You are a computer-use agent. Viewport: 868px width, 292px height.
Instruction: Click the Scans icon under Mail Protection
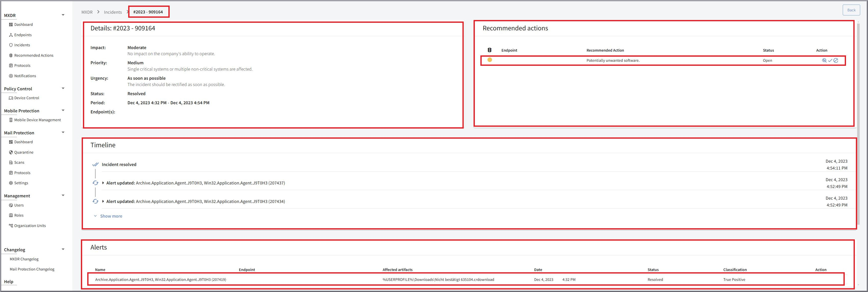coord(11,162)
